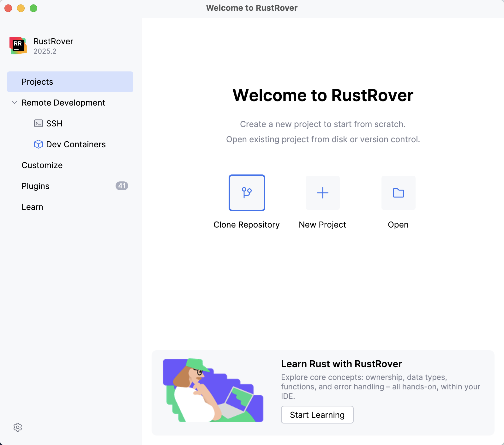Switch to the Customize section
The height and width of the screenshot is (445, 504).
(42, 165)
